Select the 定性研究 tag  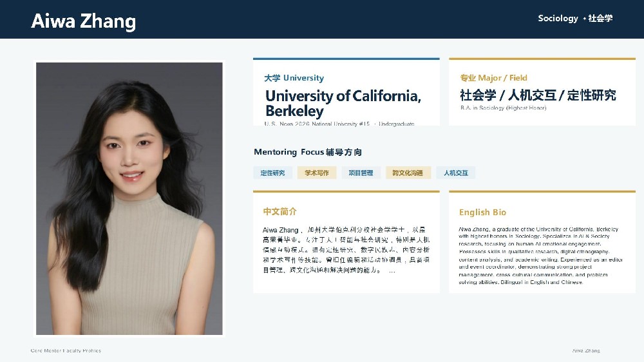coord(272,173)
